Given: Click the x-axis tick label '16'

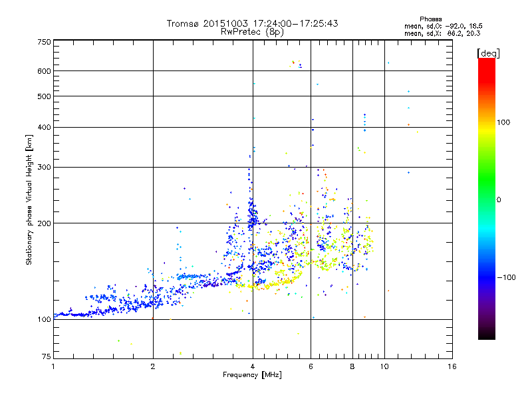Looking at the screenshot, I should [452, 366].
